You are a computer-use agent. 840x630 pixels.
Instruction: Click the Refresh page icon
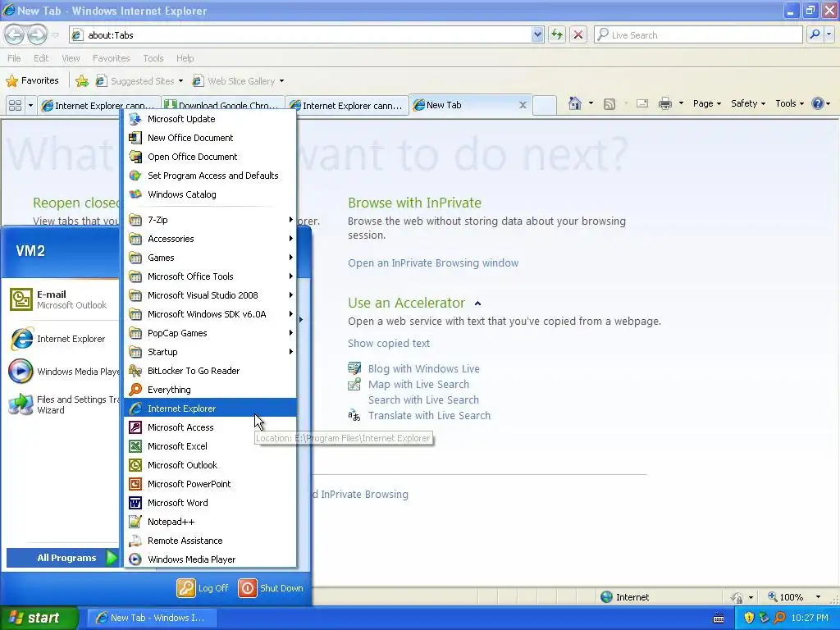coord(557,34)
